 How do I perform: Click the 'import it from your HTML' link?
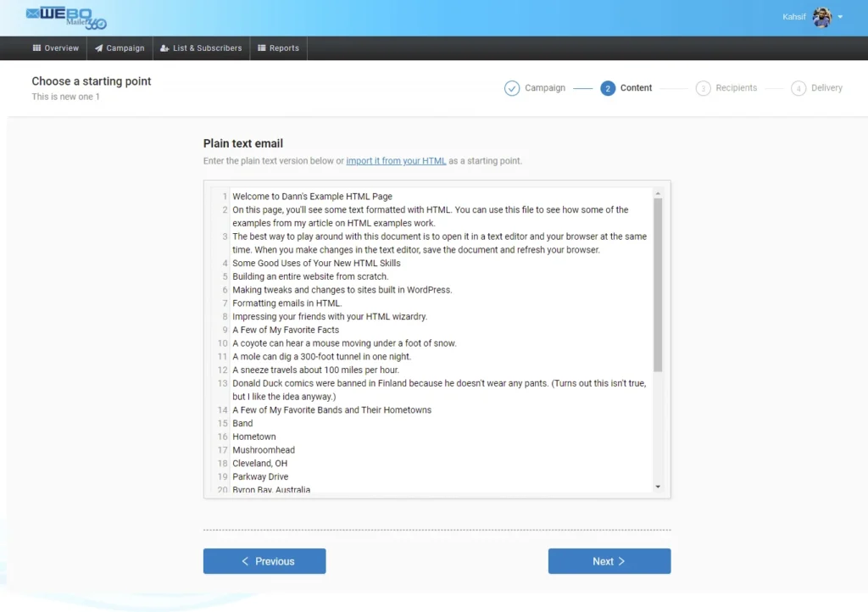[x=396, y=160]
